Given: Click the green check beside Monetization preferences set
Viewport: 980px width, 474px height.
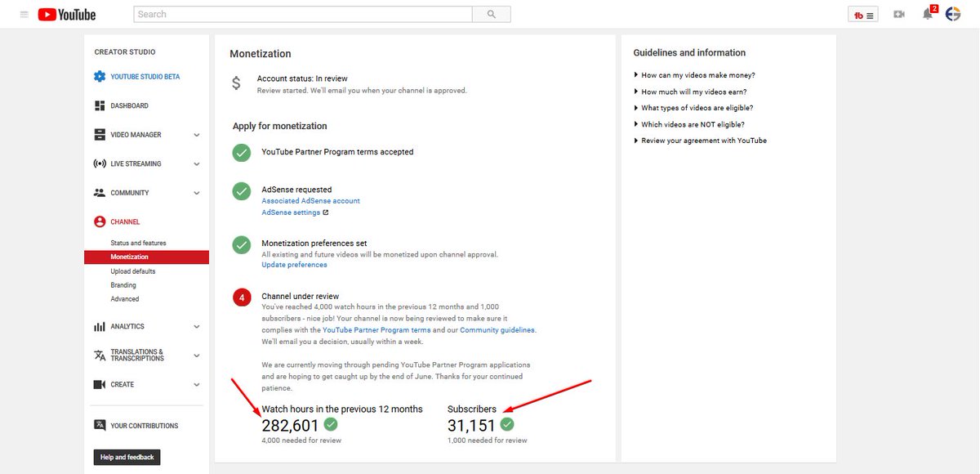Looking at the screenshot, I should click(241, 244).
